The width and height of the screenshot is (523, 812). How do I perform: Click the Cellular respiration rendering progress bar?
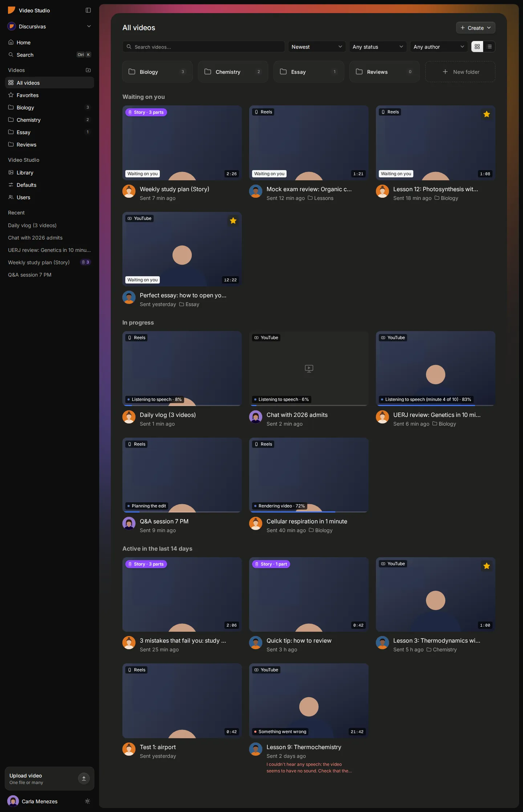[309, 511]
